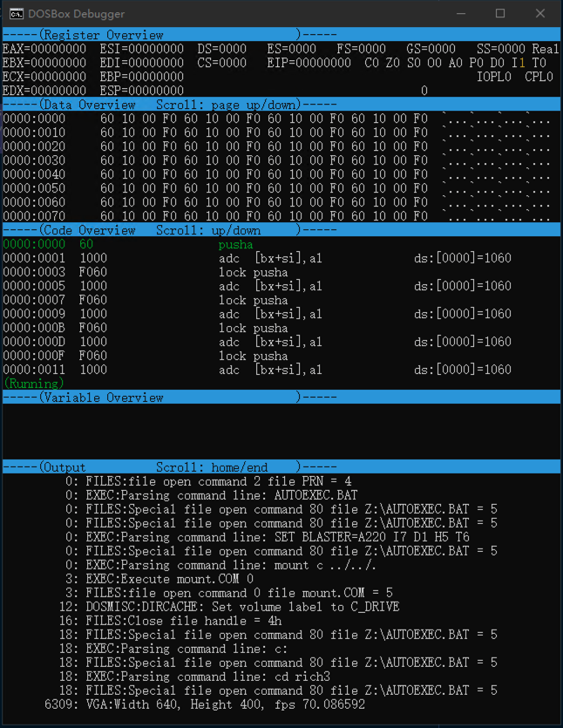
Task: Click the Z0 zero flag
Action: click(x=393, y=63)
